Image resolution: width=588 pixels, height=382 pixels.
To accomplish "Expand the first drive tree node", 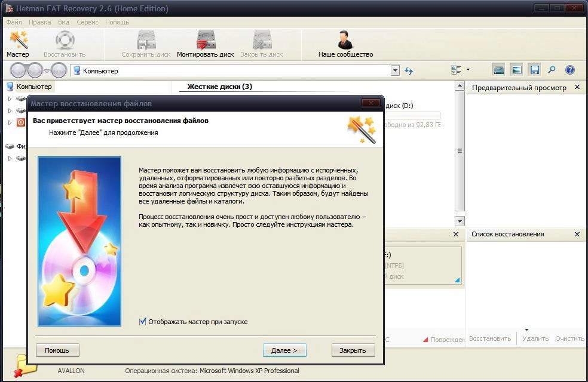I will click(x=10, y=99).
